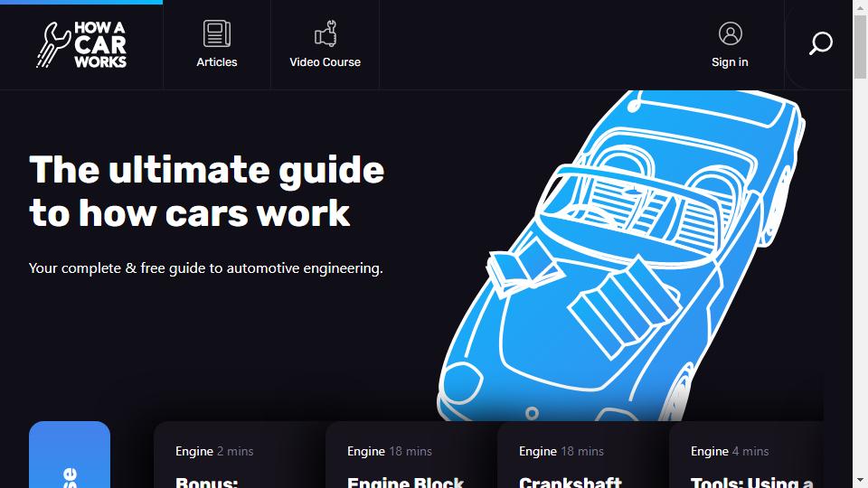Select the Video Course menu label
Screen dimensions: 868x488
tap(325, 62)
